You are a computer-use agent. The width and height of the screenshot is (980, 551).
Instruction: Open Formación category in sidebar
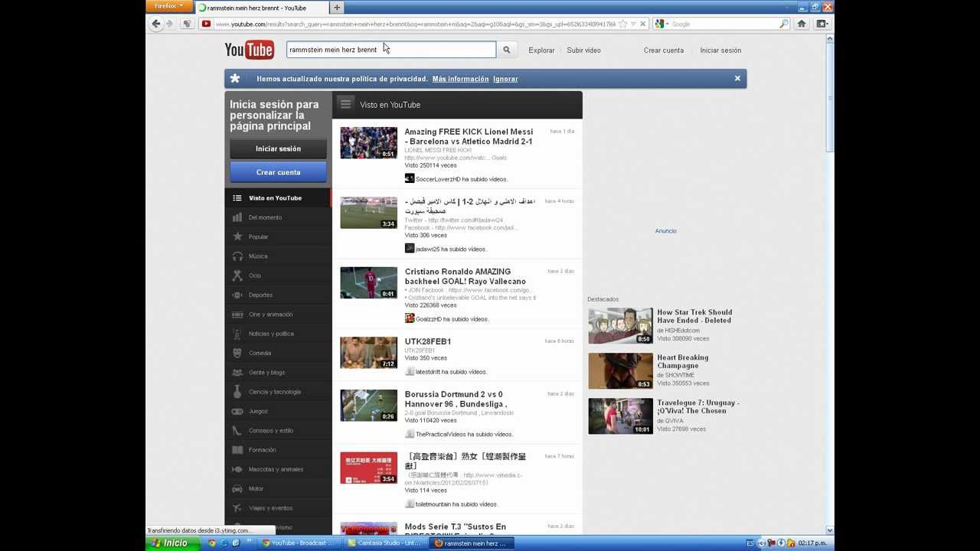click(x=279, y=450)
